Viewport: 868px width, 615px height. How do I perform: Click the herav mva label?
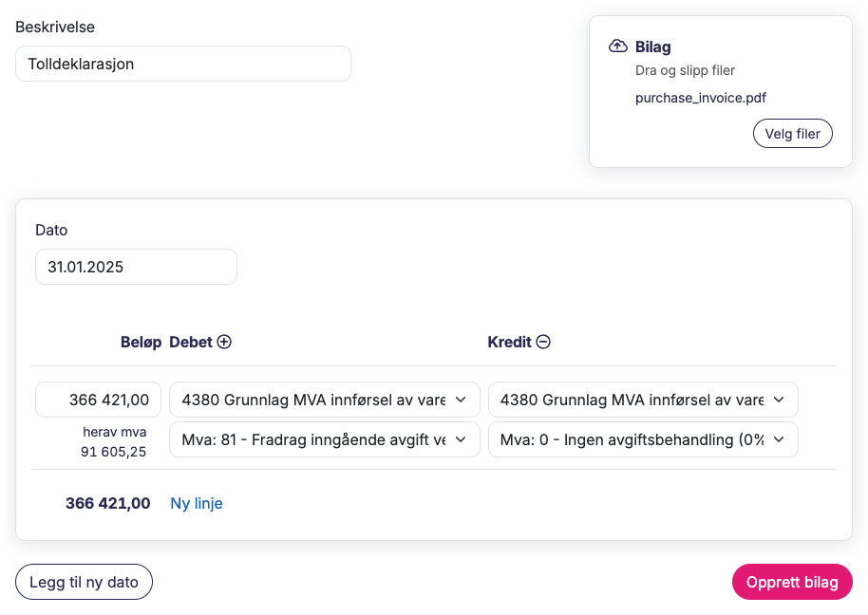[115, 432]
